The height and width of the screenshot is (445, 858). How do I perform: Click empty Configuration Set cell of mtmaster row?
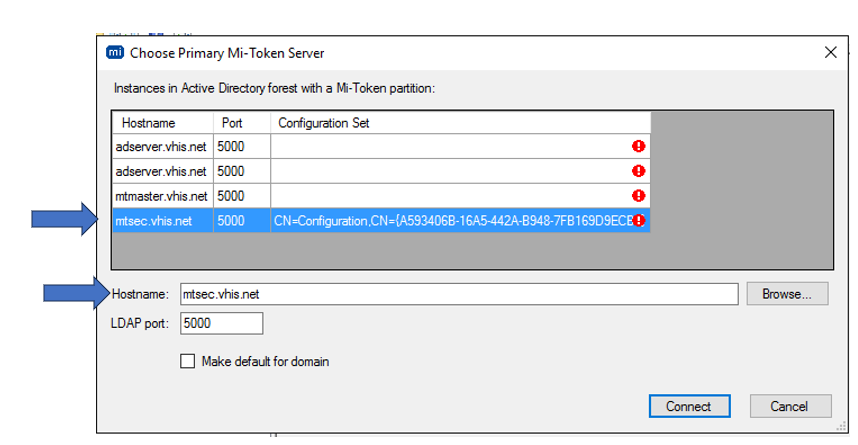[460, 196]
